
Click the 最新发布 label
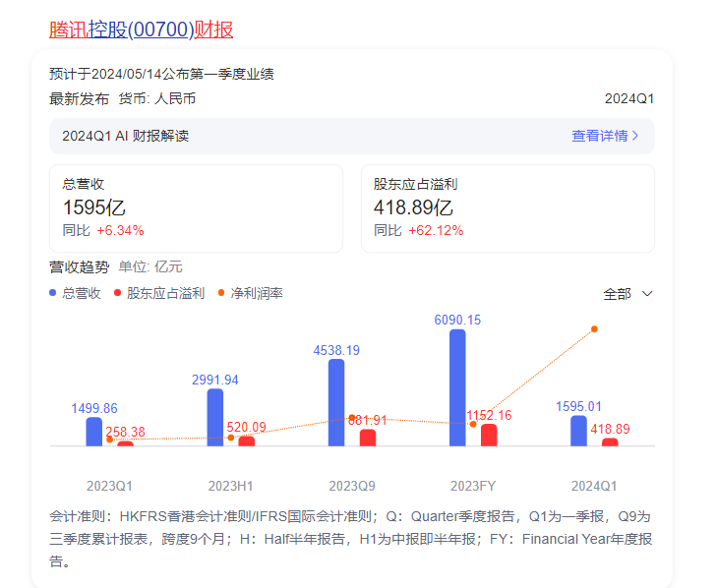[x=79, y=98]
